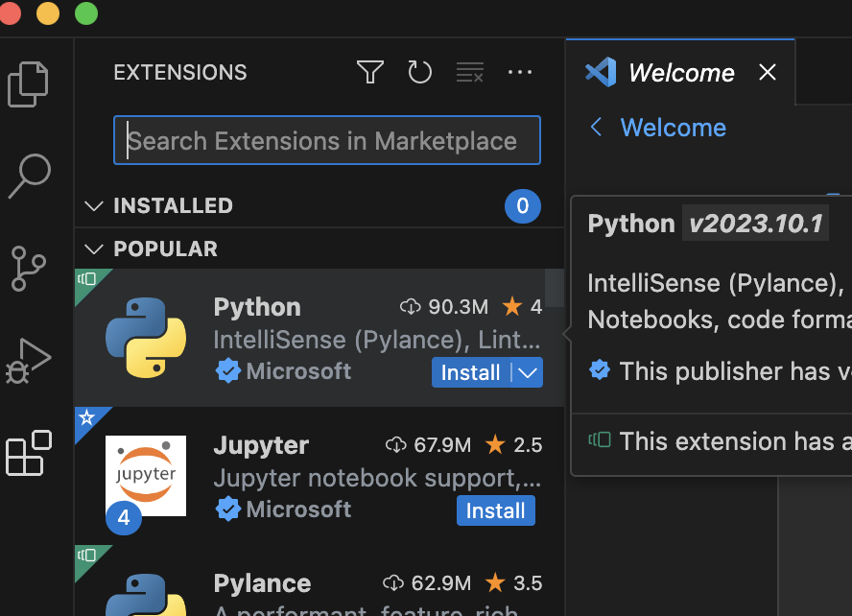Open Views and More Actions ellipsis menu

[520, 72]
